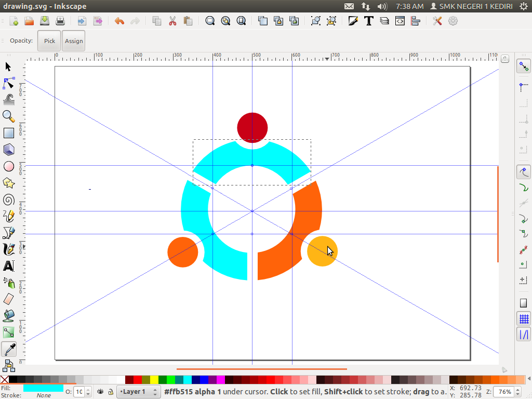
Task: Open Inkscape Preferences
Action: [x=437, y=21]
